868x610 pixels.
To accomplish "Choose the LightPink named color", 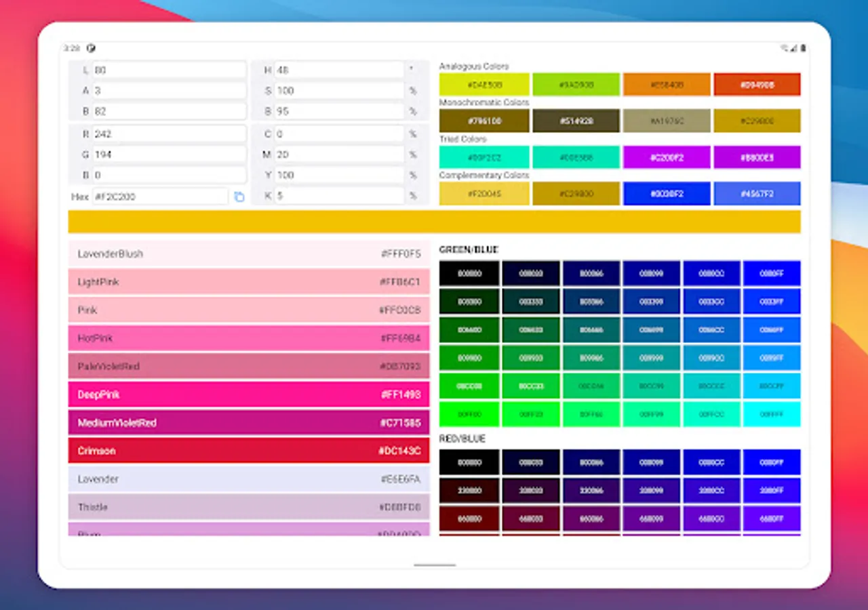I will pyautogui.click(x=249, y=281).
